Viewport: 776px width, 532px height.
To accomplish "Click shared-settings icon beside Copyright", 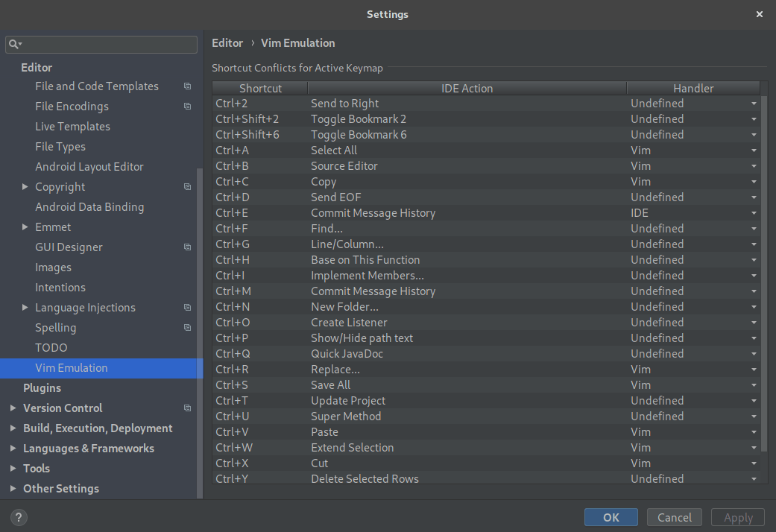I will coord(187,186).
